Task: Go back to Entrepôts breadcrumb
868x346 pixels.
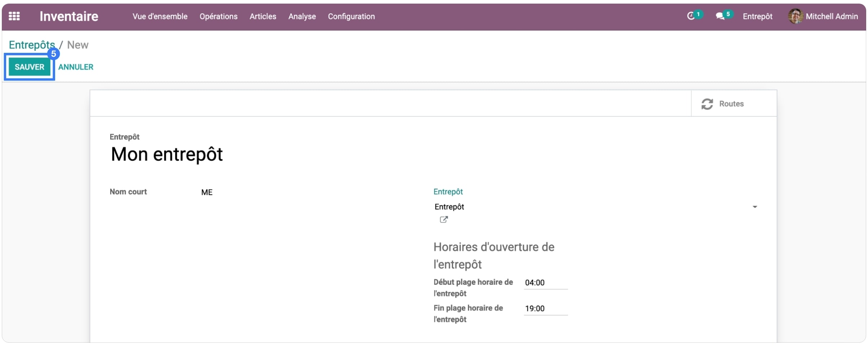Action: click(32, 45)
